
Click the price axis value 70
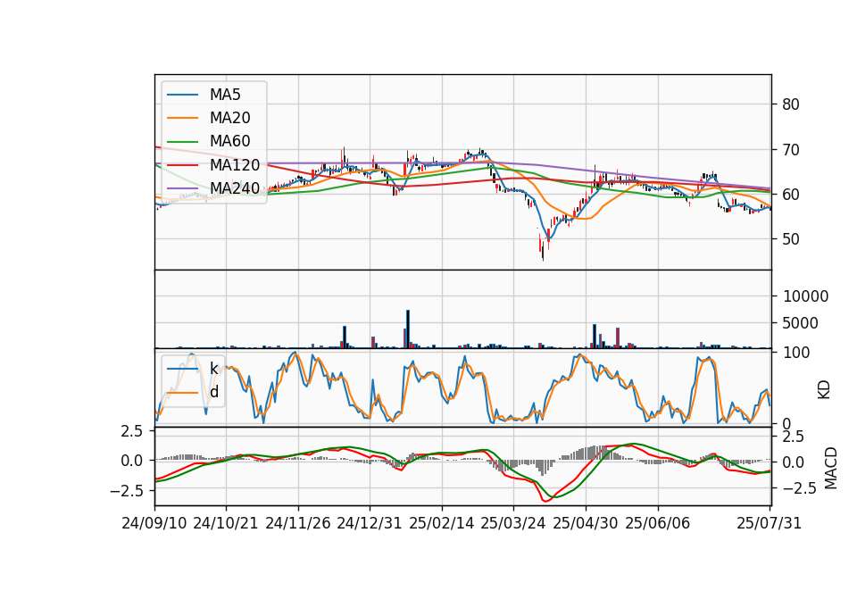pos(790,150)
